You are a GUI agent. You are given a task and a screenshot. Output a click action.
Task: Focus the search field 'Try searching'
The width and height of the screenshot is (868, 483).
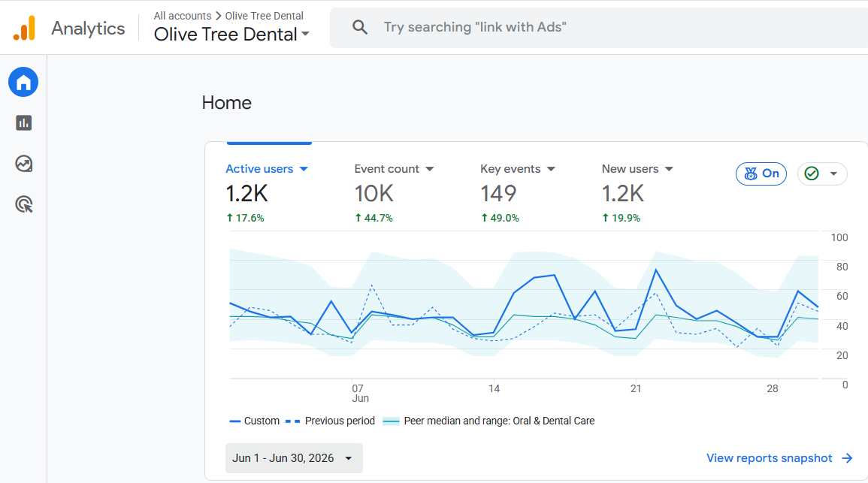tap(599, 27)
